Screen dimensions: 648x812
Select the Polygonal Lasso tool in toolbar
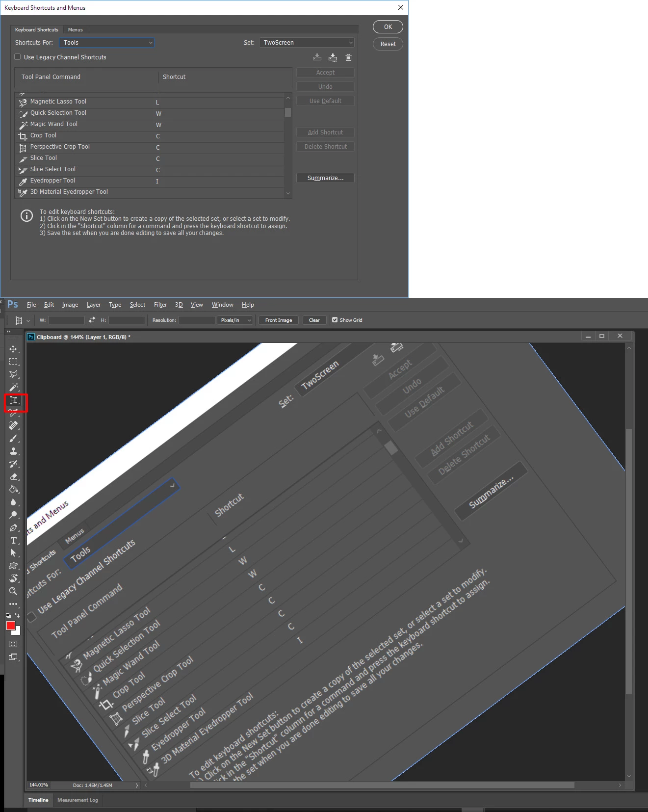13,375
